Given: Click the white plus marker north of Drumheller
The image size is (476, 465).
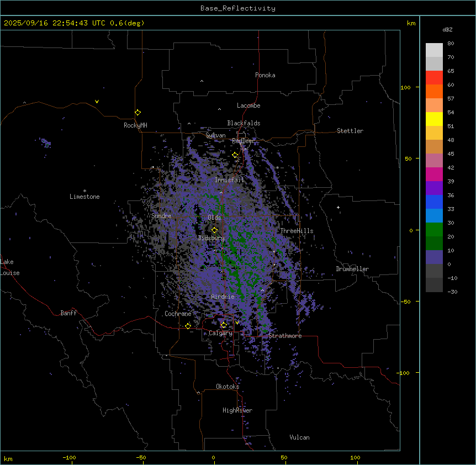Looking at the screenshot, I should (339, 207).
